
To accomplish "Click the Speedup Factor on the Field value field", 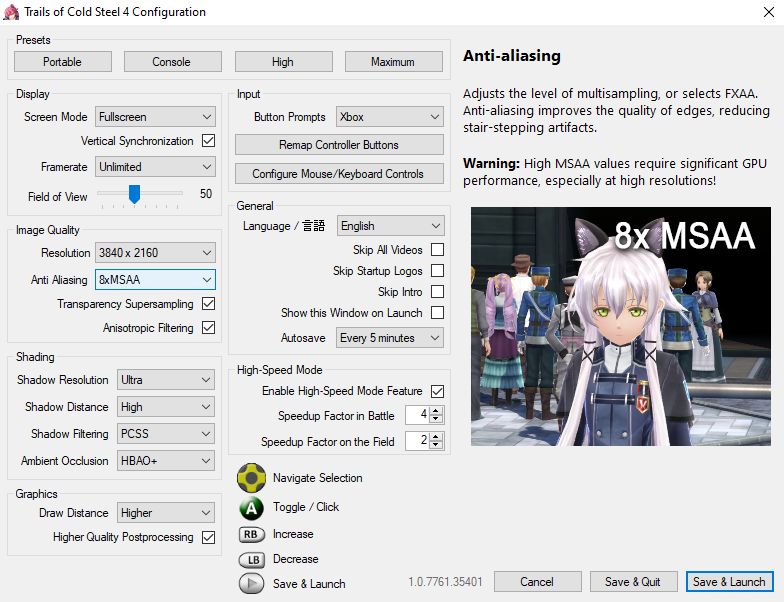I will [x=418, y=441].
